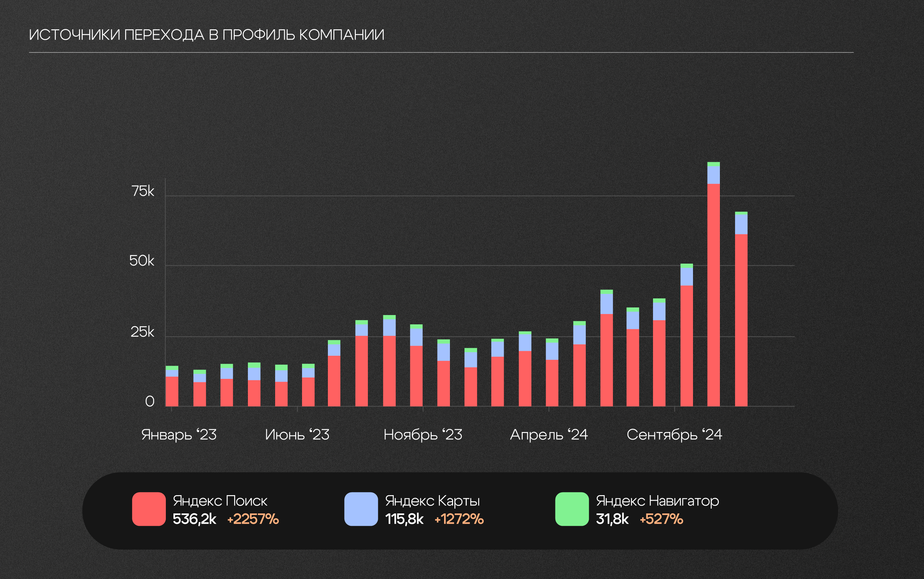The image size is (924, 579).
Task: Click the red Яндекс Поиск legend swatch
Action: pyautogui.click(x=149, y=509)
